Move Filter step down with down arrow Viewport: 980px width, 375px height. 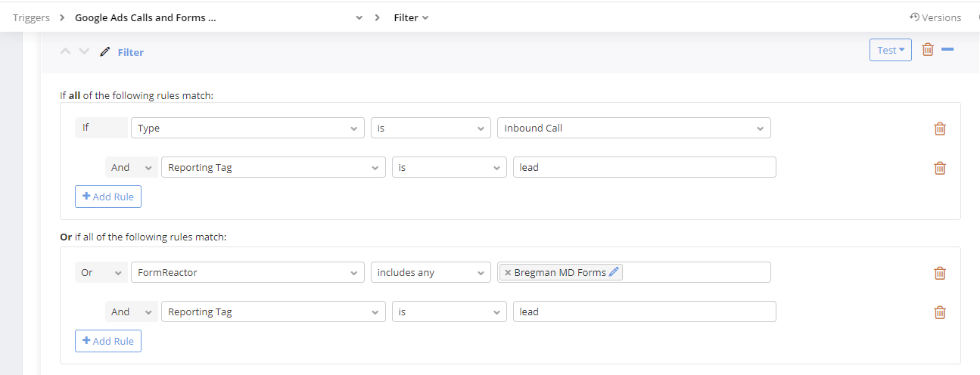84,52
